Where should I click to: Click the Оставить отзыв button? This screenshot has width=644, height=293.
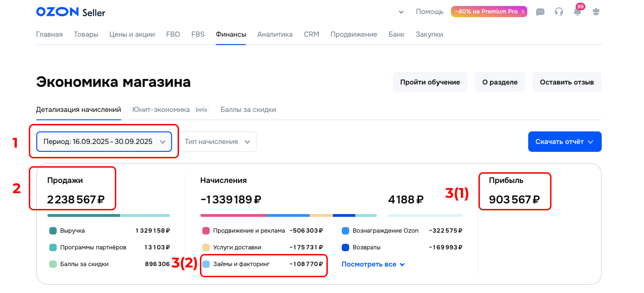click(567, 82)
